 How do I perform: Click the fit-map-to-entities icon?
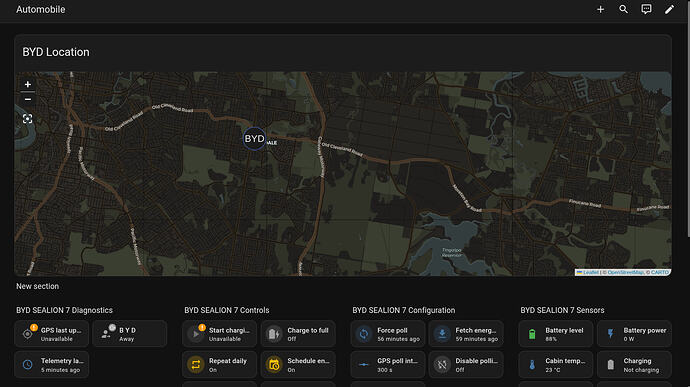point(28,119)
